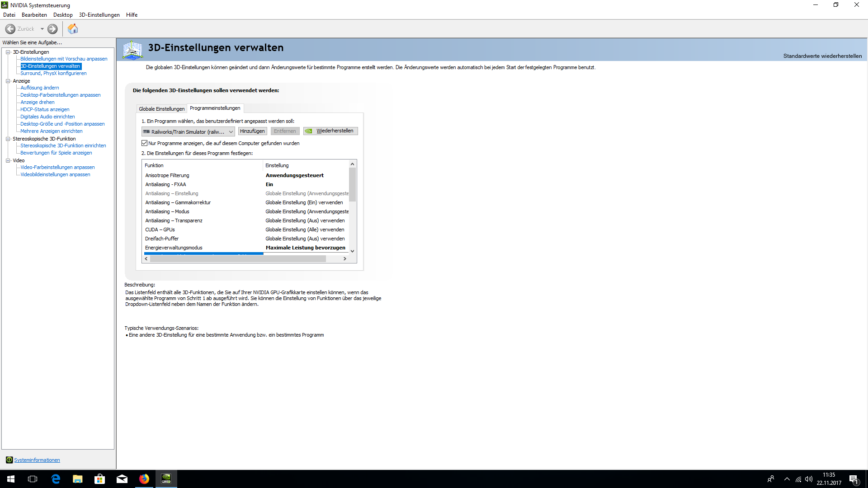Screen dimensions: 868x488
Task: Open File Explorer from the taskbar
Action: click(x=78, y=479)
